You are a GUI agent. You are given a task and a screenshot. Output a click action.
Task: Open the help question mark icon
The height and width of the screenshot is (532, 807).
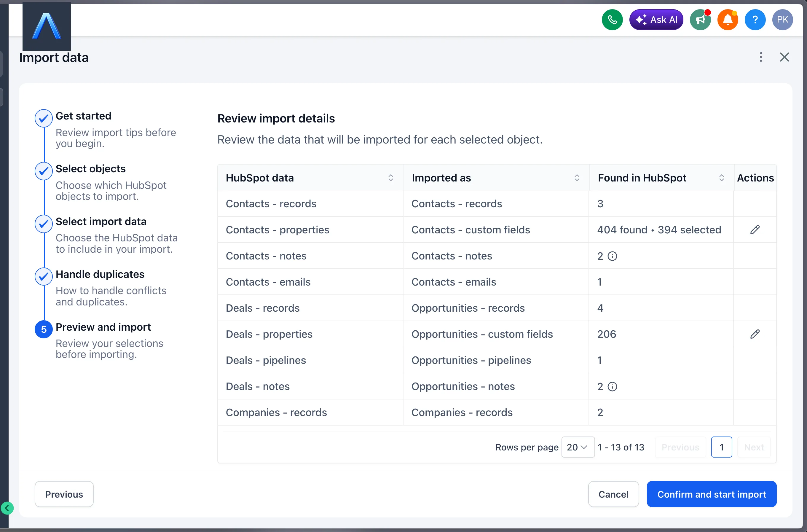[x=755, y=20]
